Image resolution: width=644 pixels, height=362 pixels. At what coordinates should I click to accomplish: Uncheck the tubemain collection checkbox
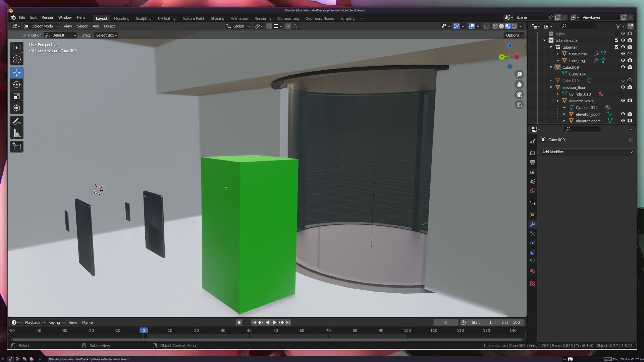coord(616,47)
